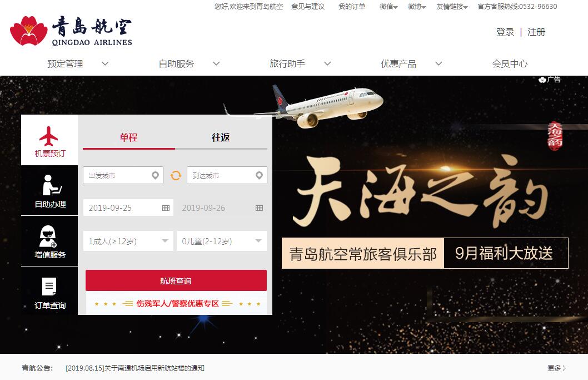The height and width of the screenshot is (380, 588).
Task: Expand the 预定管理 menu chevron
Action: (x=106, y=63)
